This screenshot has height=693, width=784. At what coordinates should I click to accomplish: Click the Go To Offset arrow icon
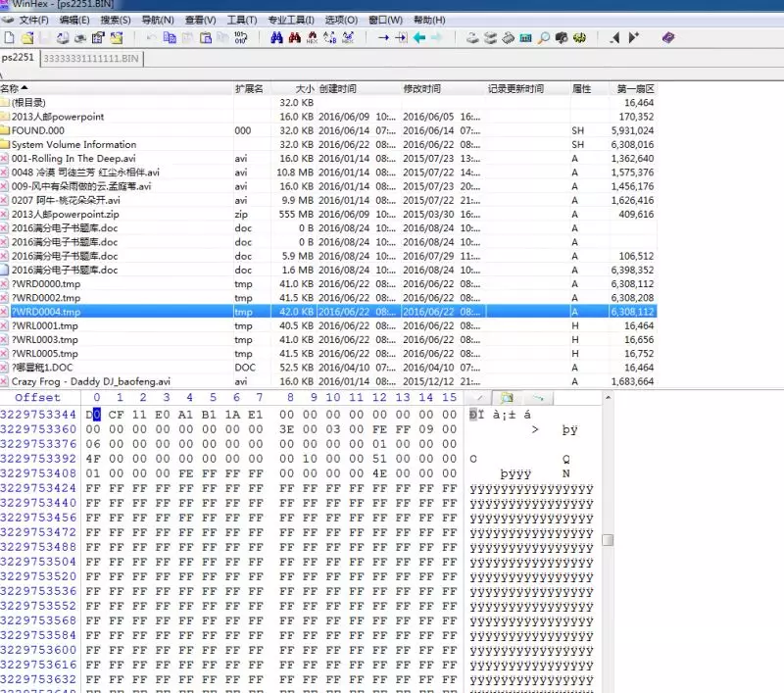383,38
